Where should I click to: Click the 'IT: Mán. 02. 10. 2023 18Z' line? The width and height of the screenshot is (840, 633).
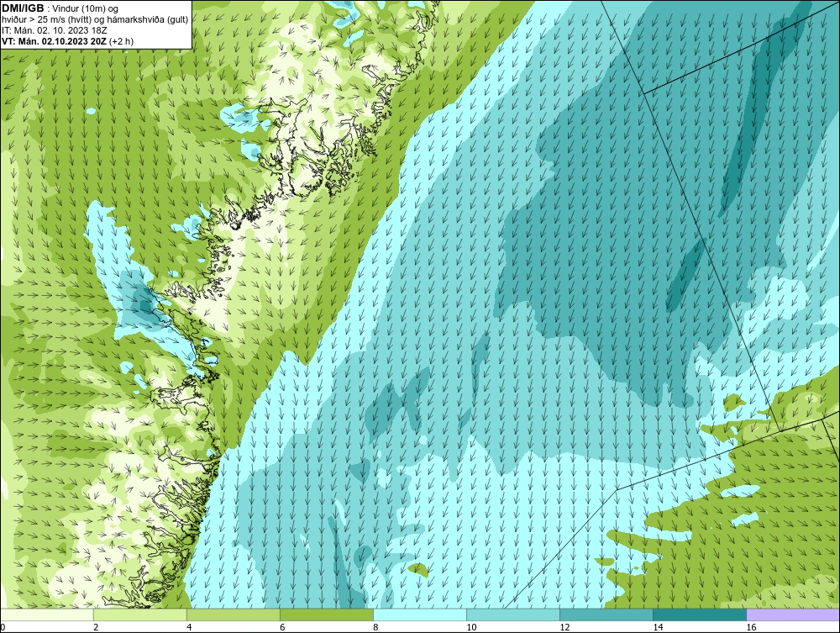pyautogui.click(x=54, y=30)
